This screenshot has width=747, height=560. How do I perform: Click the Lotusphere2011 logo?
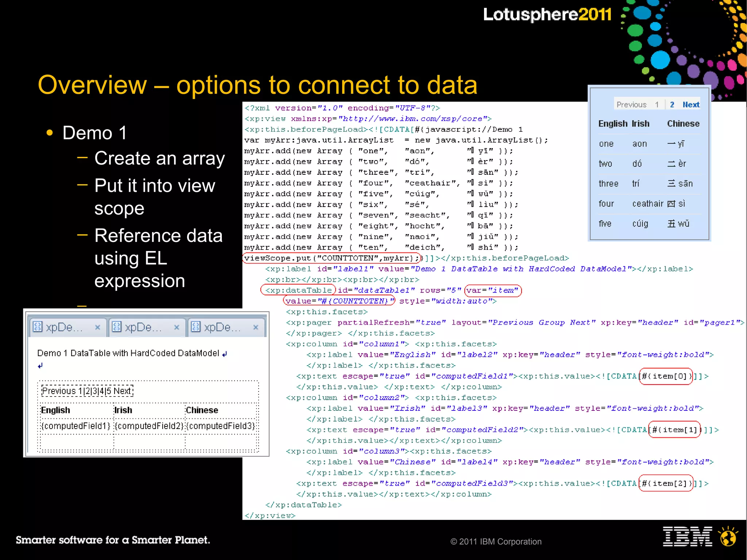click(x=547, y=15)
